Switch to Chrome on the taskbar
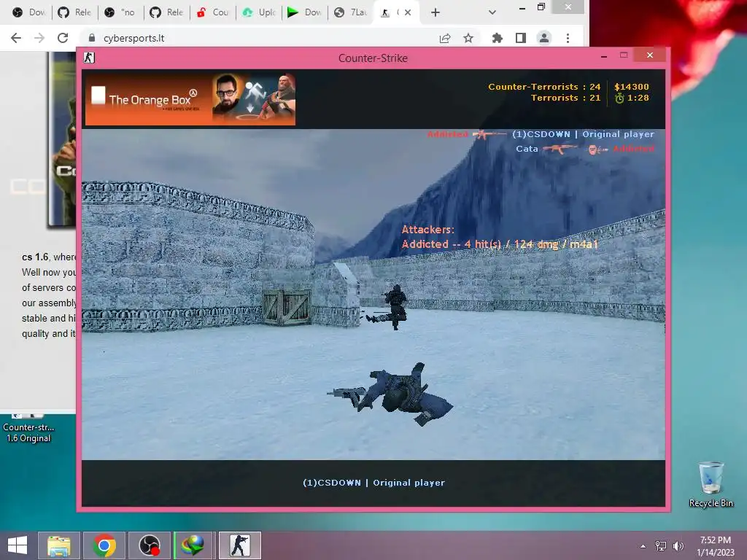The width and height of the screenshot is (747, 560). click(x=104, y=545)
